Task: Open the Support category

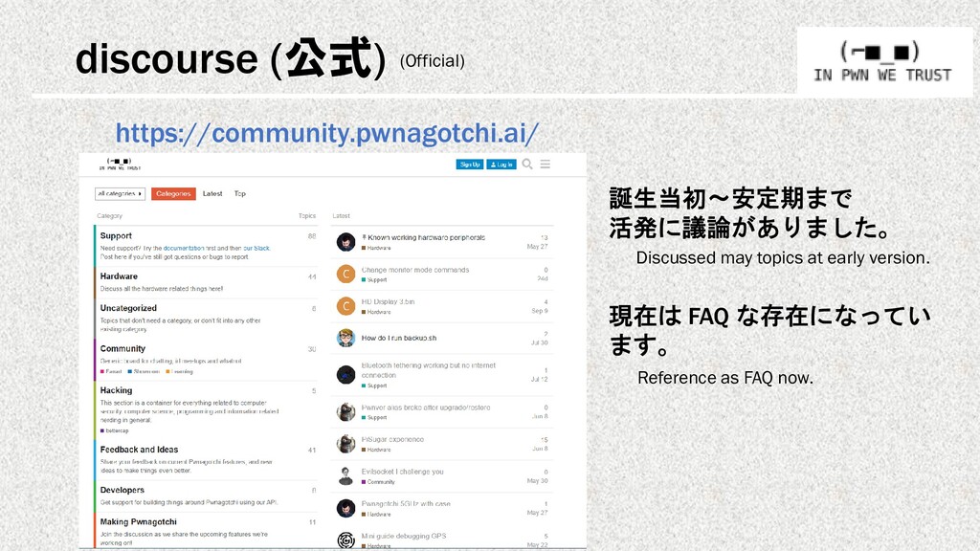Action: click(116, 235)
